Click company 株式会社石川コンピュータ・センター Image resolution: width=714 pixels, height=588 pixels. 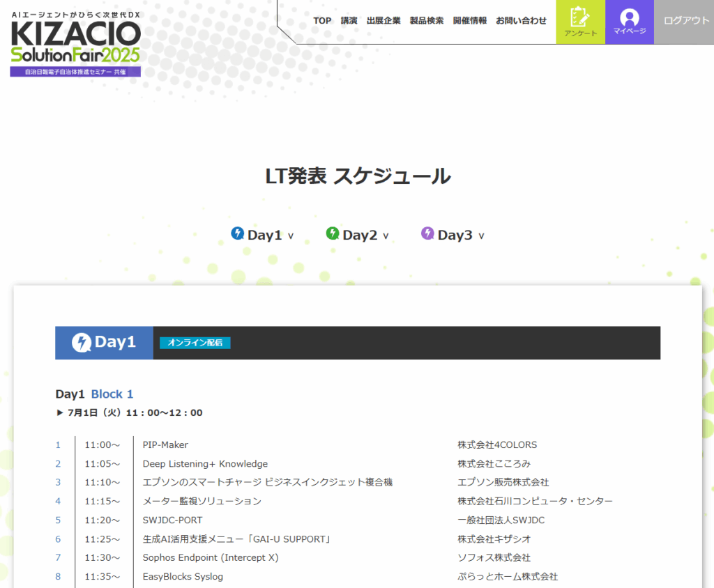click(x=535, y=501)
